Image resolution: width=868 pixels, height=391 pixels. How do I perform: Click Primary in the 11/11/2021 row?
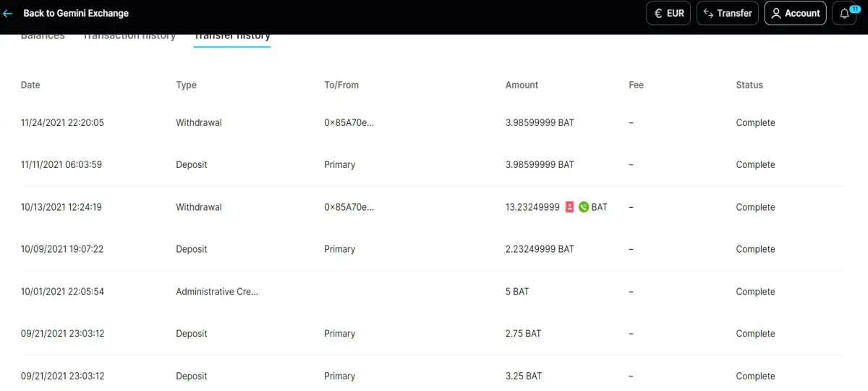pos(340,164)
